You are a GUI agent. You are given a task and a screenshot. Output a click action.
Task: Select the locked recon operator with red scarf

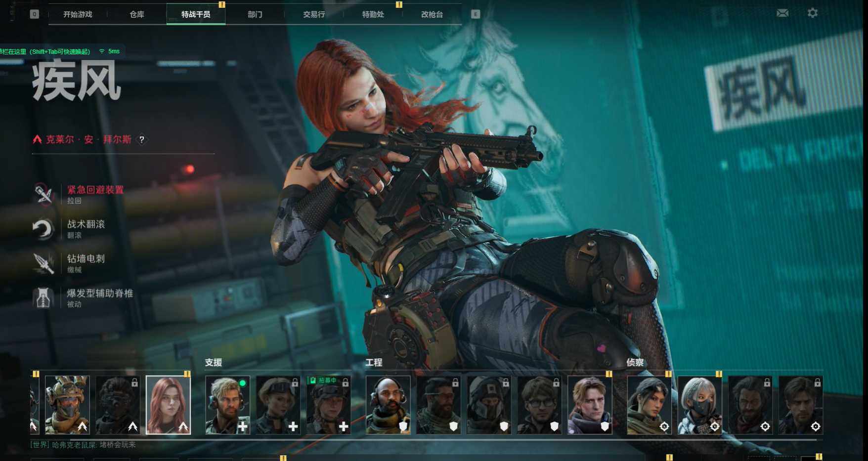(750, 405)
